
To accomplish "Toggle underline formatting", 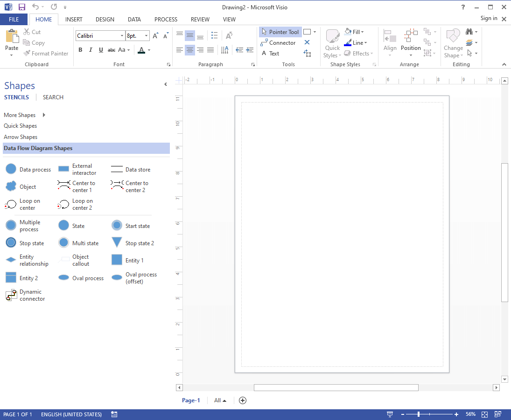I will pos(100,49).
